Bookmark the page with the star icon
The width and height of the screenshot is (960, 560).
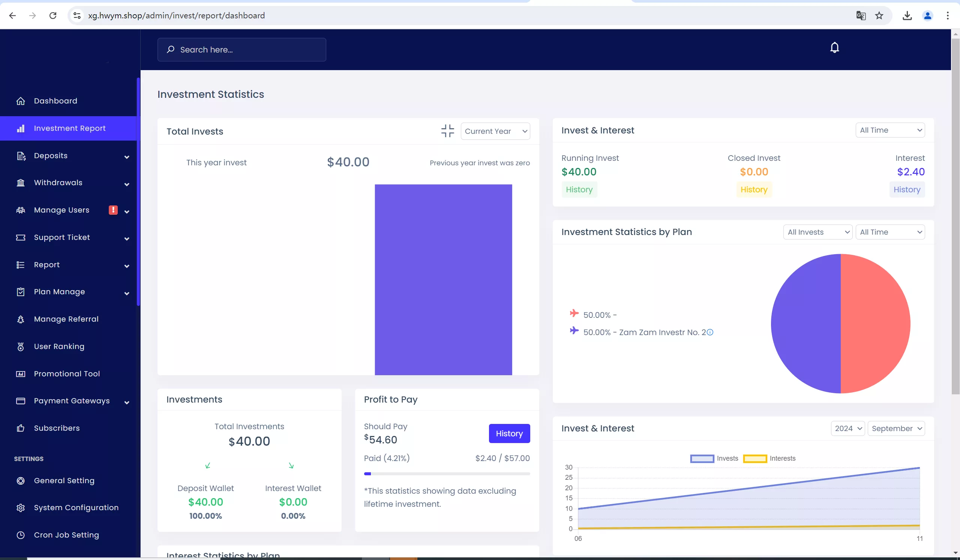pyautogui.click(x=879, y=16)
